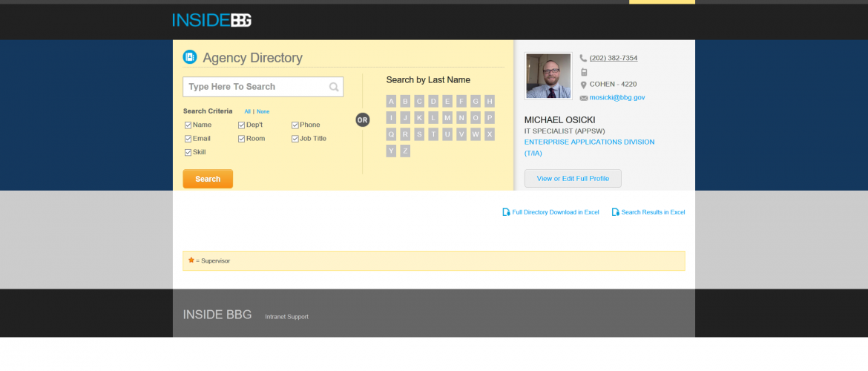Filter last names by letter S

pos(419,134)
